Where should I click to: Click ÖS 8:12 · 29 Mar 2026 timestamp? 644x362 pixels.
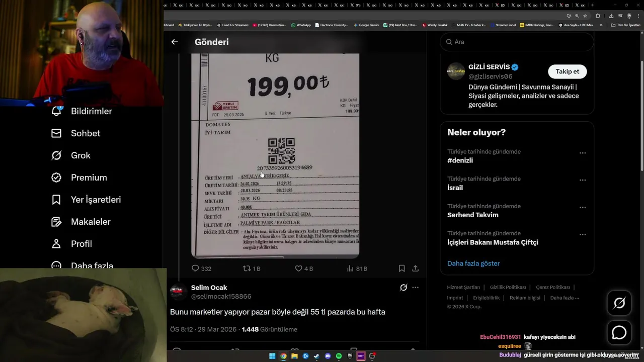pos(203,329)
